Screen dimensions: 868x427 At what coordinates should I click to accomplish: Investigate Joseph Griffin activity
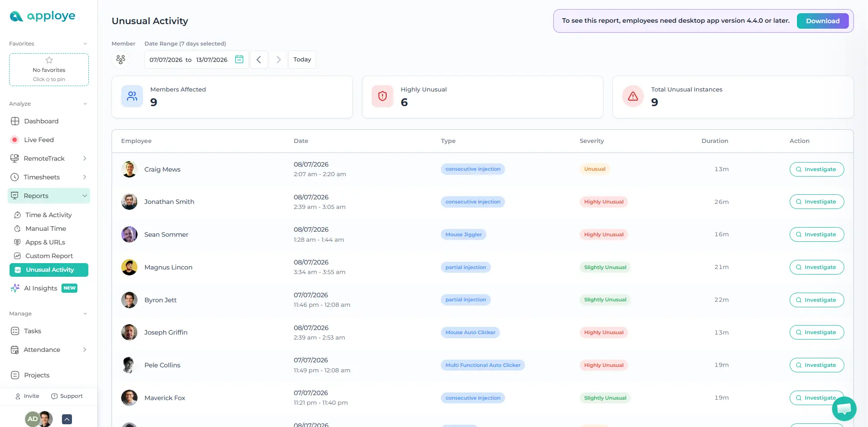817,332
